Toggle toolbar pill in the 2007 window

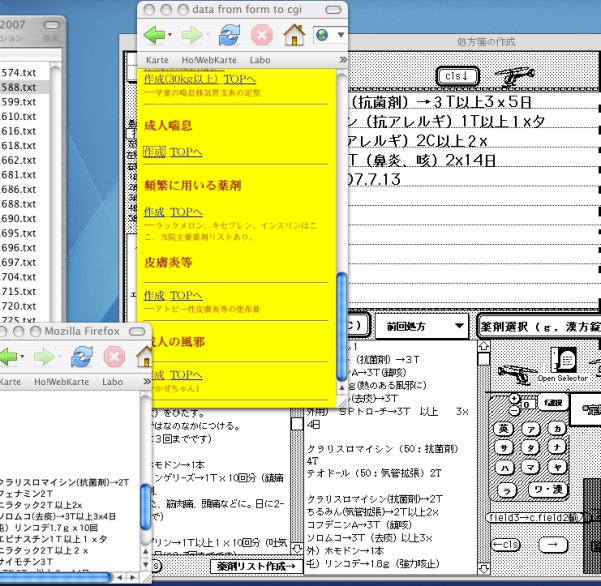51,25
